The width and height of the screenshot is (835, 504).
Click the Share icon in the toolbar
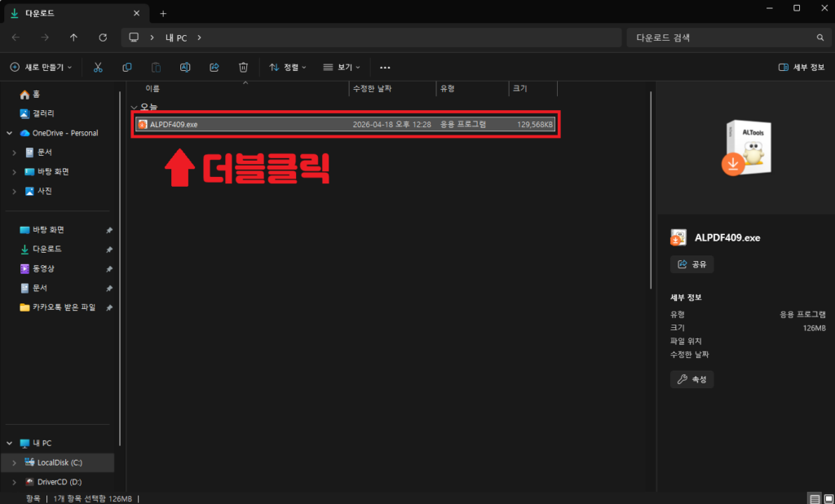[214, 67]
